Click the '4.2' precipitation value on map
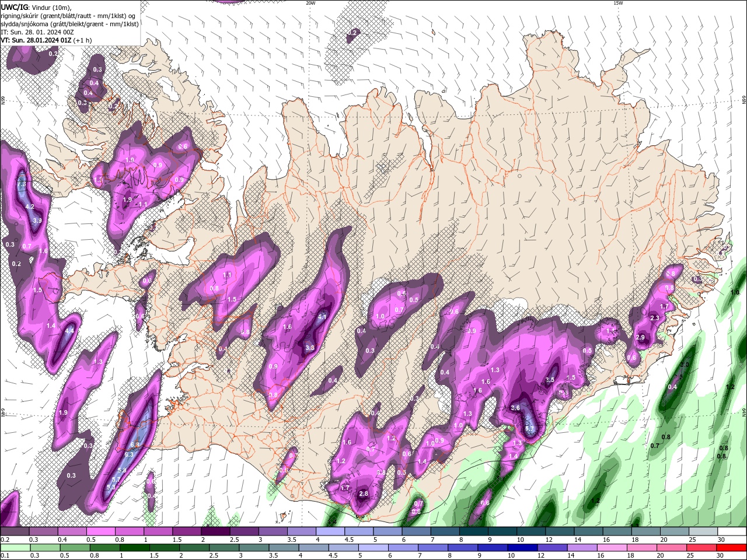The height and width of the screenshot is (560, 747). 30,207
